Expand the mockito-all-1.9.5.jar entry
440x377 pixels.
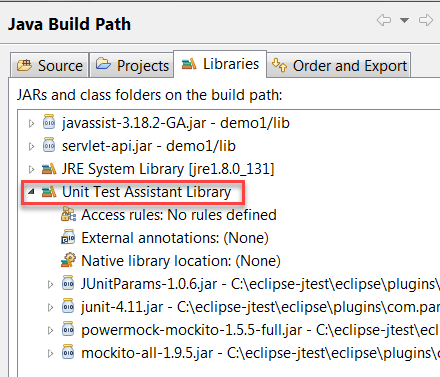[x=50, y=353]
